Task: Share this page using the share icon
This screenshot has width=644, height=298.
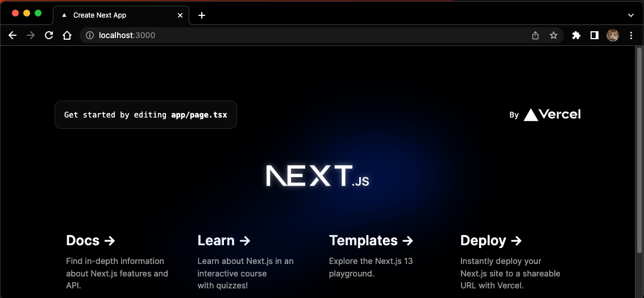Action: [535, 36]
